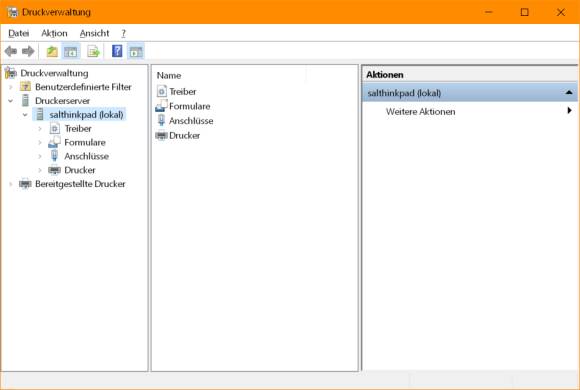Open the Ansicht menu
Viewport: 580px width, 390px height.
tap(94, 33)
